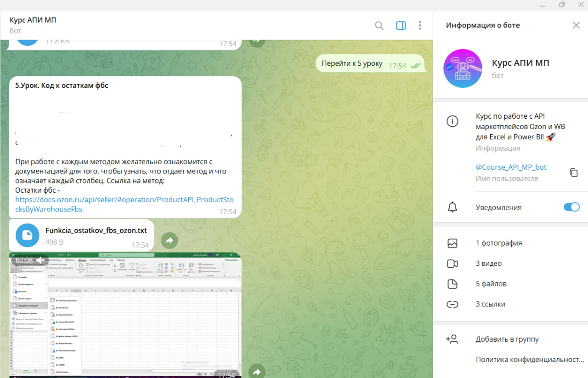Click the info circle icon

(x=452, y=121)
